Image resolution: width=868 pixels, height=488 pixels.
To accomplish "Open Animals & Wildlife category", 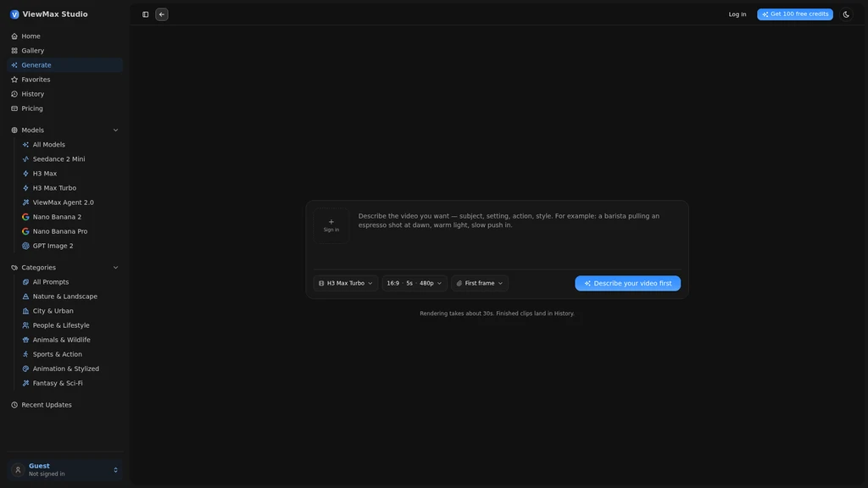I will [x=70, y=340].
